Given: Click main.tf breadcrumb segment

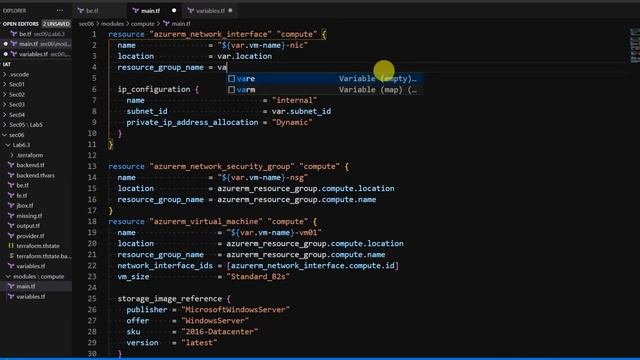Looking at the screenshot, I should pos(180,24).
